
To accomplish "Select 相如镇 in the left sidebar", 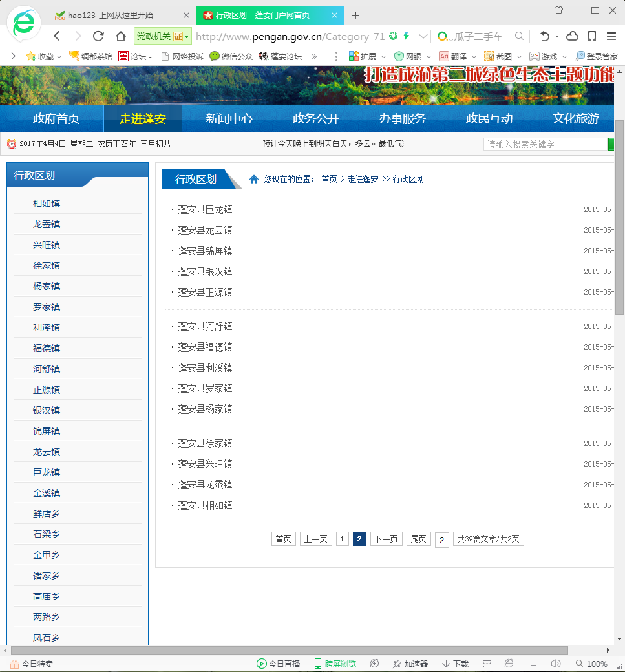I will coord(47,204).
